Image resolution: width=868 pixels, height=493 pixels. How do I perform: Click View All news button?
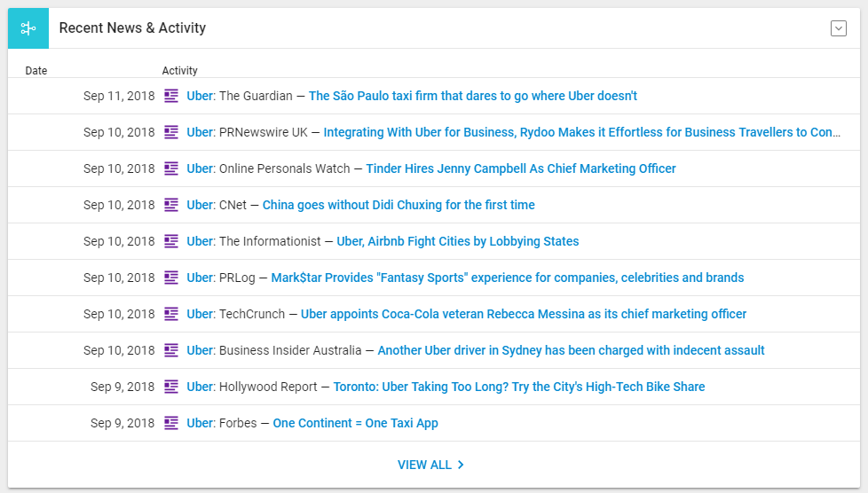[x=424, y=465]
